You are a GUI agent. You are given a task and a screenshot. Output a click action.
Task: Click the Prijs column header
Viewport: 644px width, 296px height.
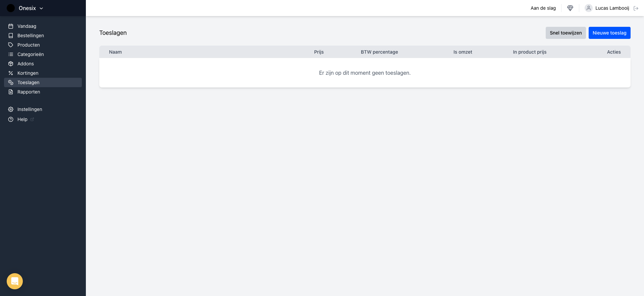click(319, 52)
